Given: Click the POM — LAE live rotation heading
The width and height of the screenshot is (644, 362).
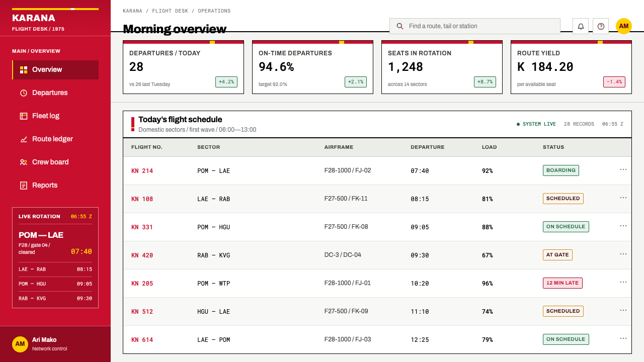Looking at the screenshot, I should click(x=41, y=235).
